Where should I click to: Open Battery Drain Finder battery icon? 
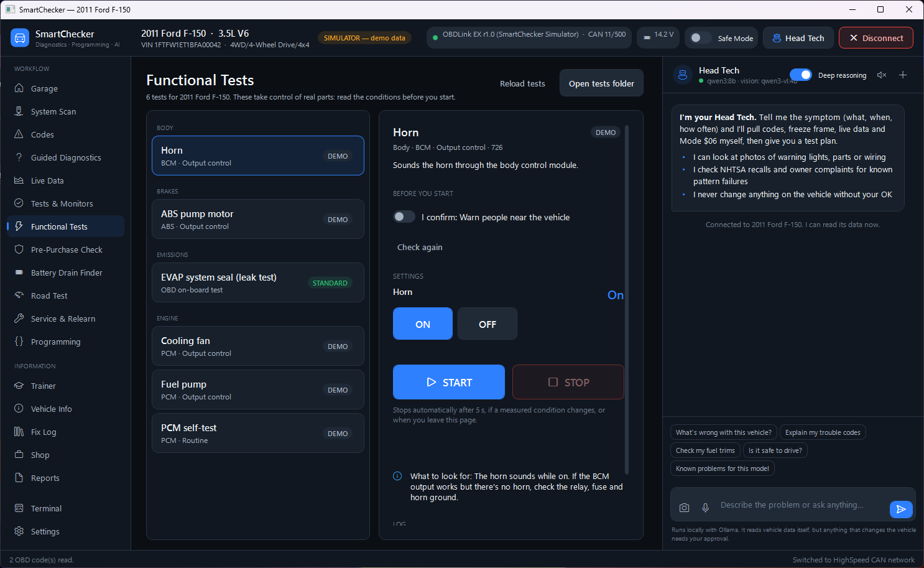(x=19, y=272)
